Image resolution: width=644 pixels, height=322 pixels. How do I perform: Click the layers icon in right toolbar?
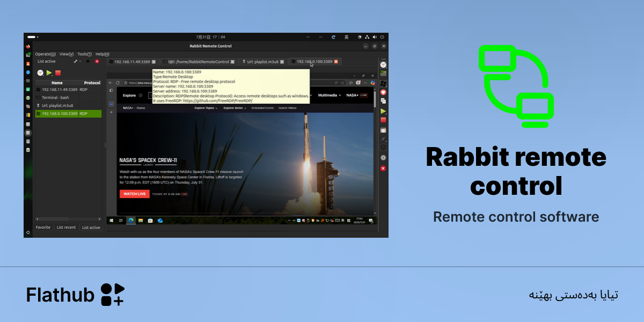[383, 148]
